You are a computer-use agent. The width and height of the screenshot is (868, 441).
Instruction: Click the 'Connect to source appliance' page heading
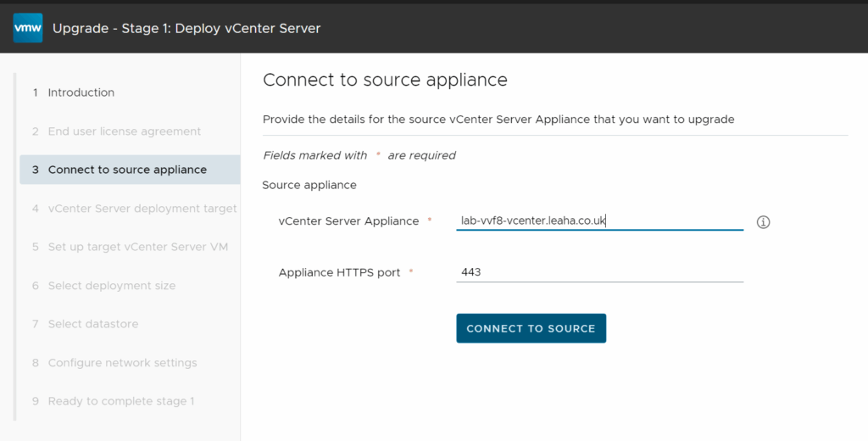(385, 80)
